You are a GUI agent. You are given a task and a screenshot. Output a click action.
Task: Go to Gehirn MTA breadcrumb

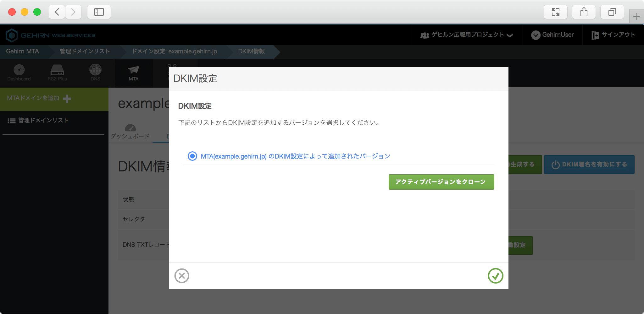click(23, 51)
